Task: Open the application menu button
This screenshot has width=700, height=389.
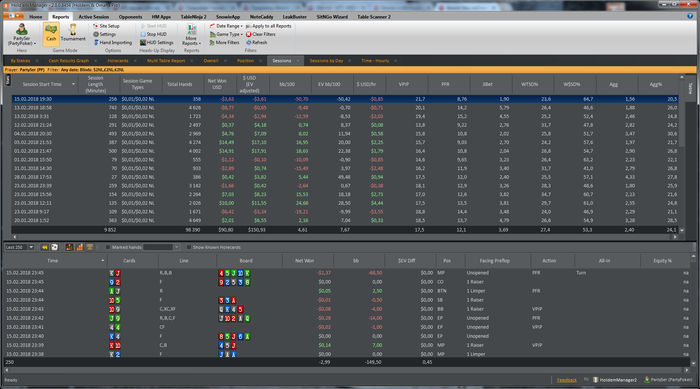Action: coord(13,16)
